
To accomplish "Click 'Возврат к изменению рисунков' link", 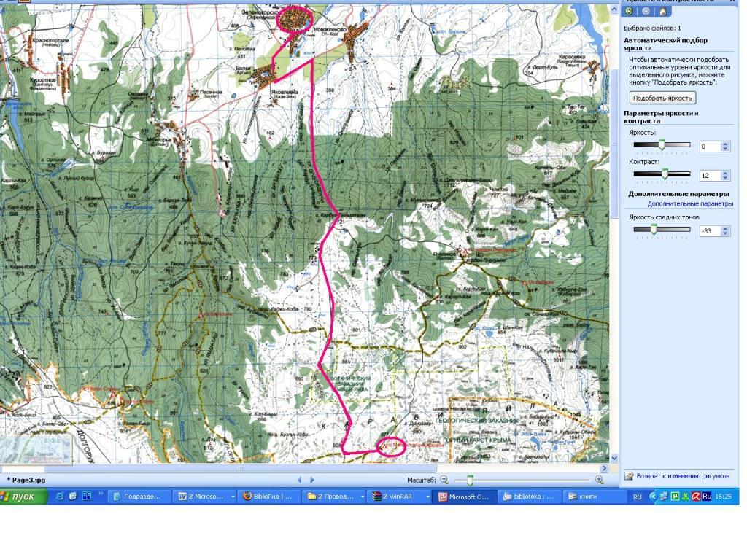I will pos(683,476).
